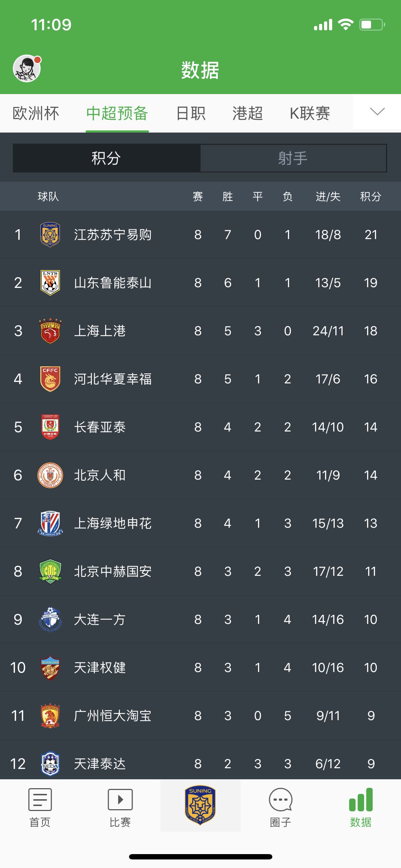Tap the user profile avatar
Screen dimensions: 401x868
pos(27,68)
